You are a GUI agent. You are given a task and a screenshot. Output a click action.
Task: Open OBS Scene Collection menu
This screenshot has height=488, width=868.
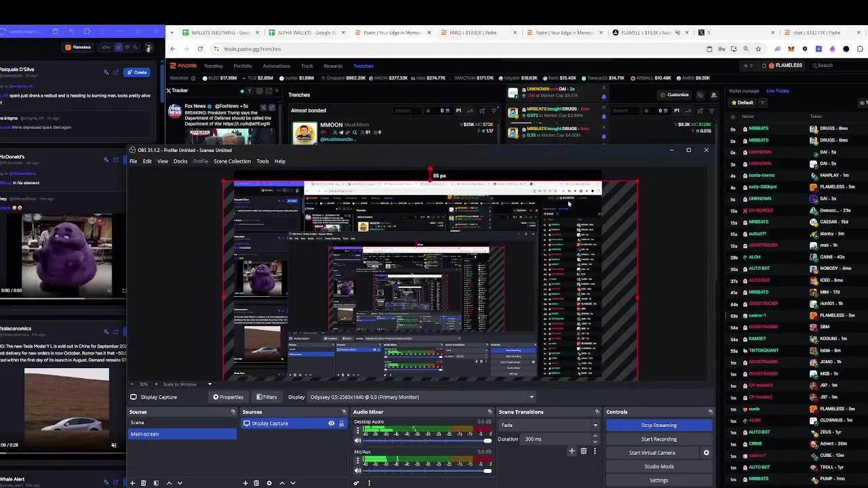coord(232,161)
